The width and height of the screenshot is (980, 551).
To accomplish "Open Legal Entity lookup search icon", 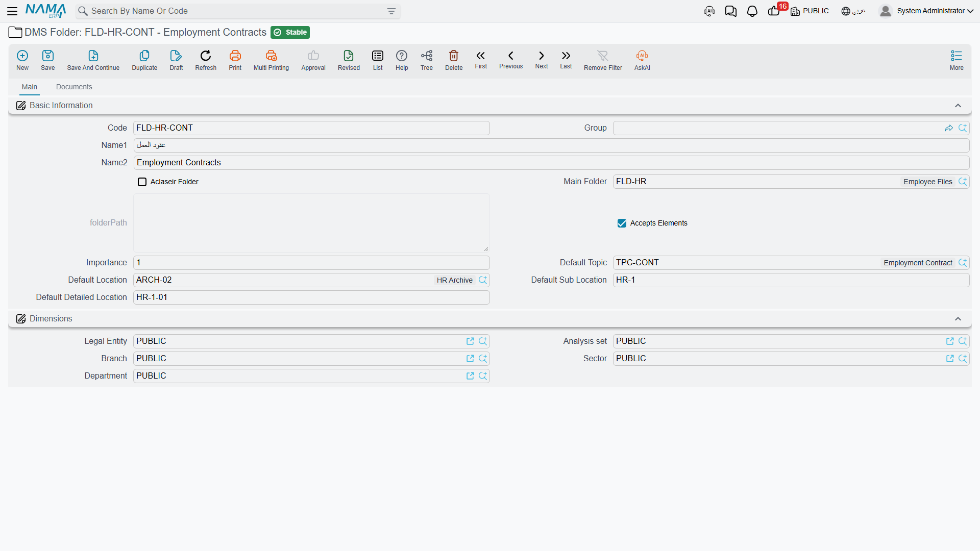I will (x=483, y=341).
